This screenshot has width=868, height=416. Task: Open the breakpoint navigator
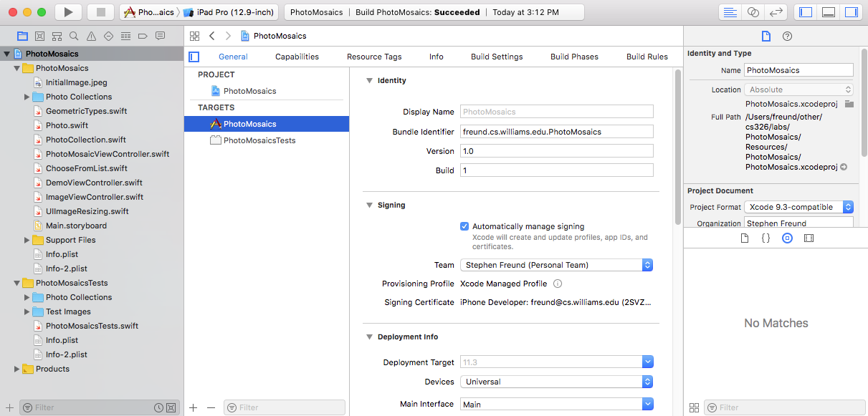[x=143, y=36]
